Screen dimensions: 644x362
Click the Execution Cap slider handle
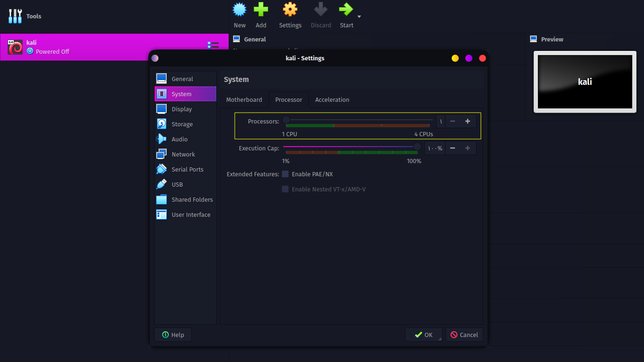click(417, 147)
